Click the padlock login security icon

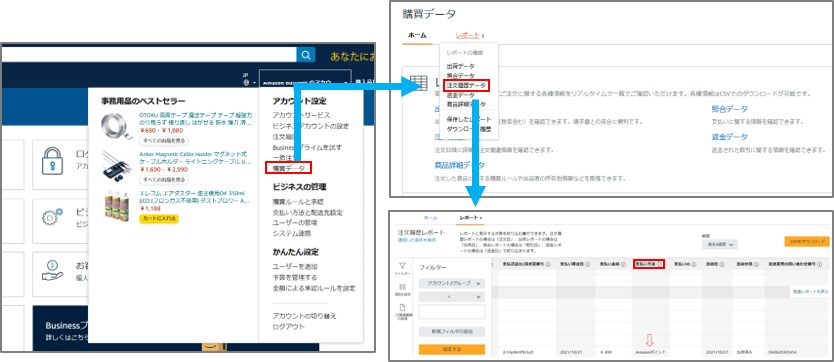tap(52, 162)
